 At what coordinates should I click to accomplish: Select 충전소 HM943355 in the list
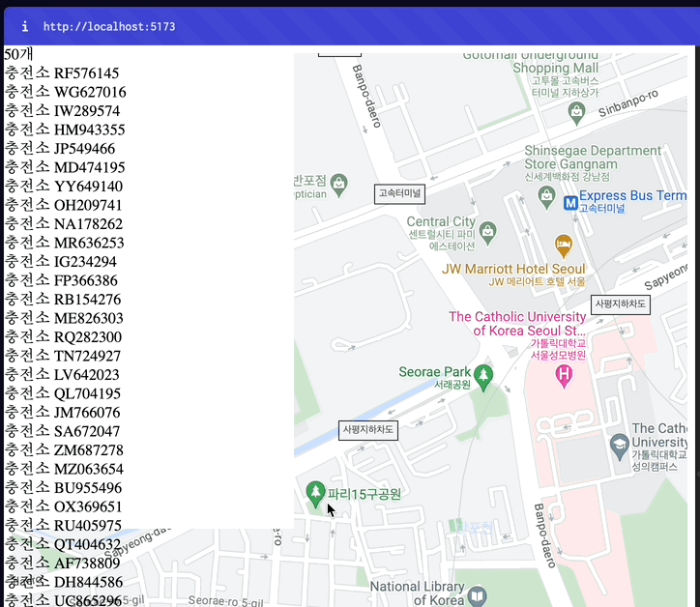65,129
